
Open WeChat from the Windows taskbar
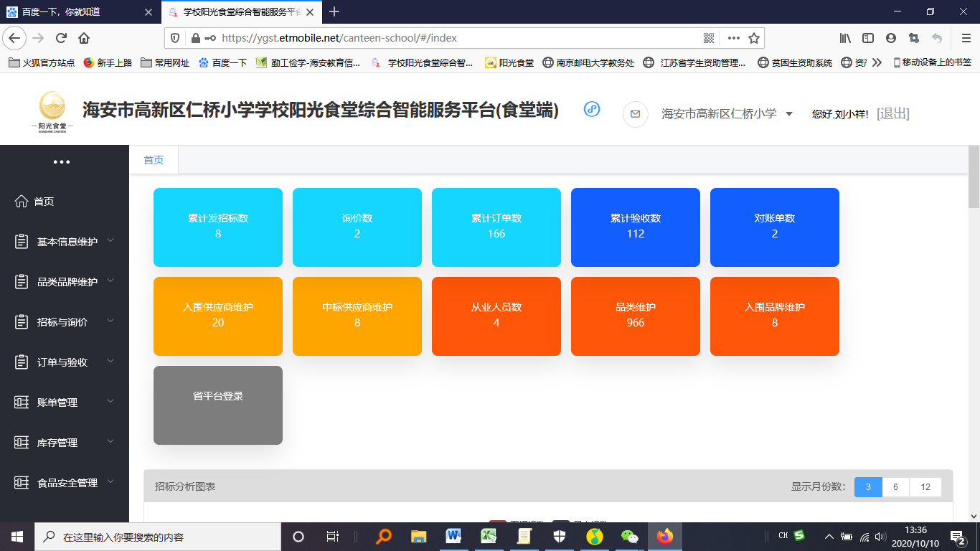tap(629, 536)
